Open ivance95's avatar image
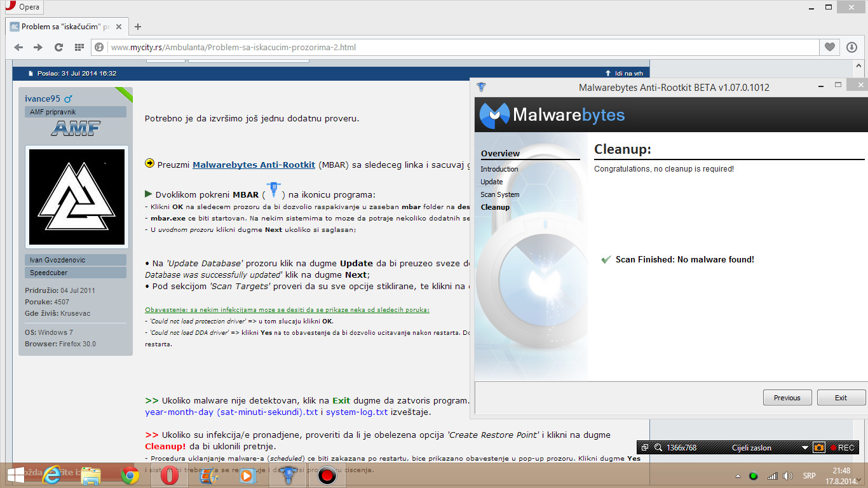The height and width of the screenshot is (488, 868). click(x=76, y=197)
